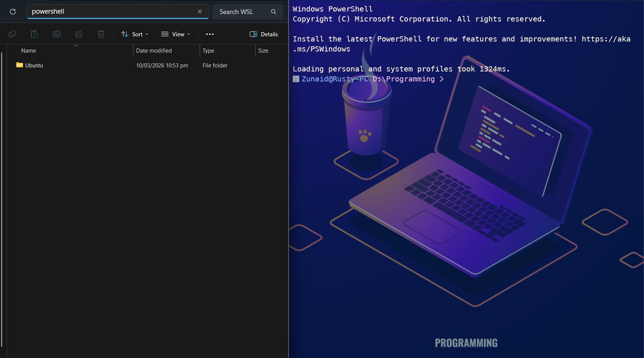Click the date 10/03/2026 10:53 pm

(x=162, y=65)
